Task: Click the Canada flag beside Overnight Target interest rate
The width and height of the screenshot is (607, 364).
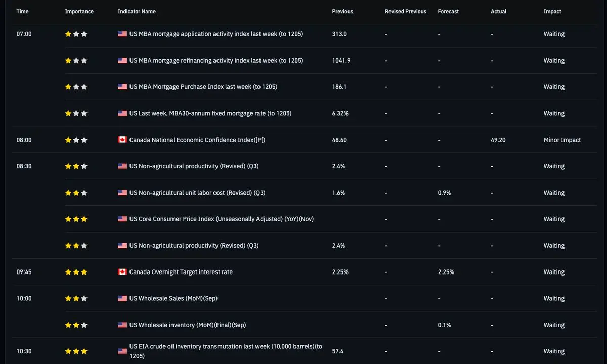Action: [x=122, y=272]
